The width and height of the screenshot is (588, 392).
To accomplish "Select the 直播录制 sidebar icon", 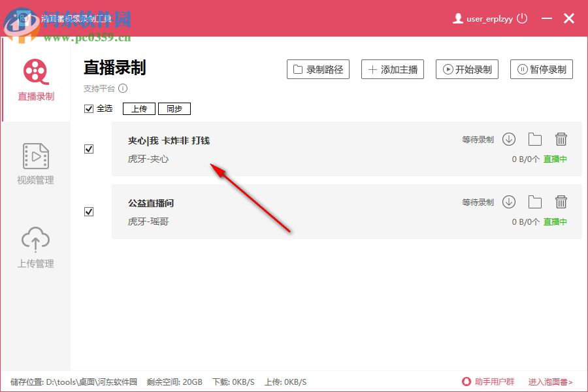I will tap(35, 72).
